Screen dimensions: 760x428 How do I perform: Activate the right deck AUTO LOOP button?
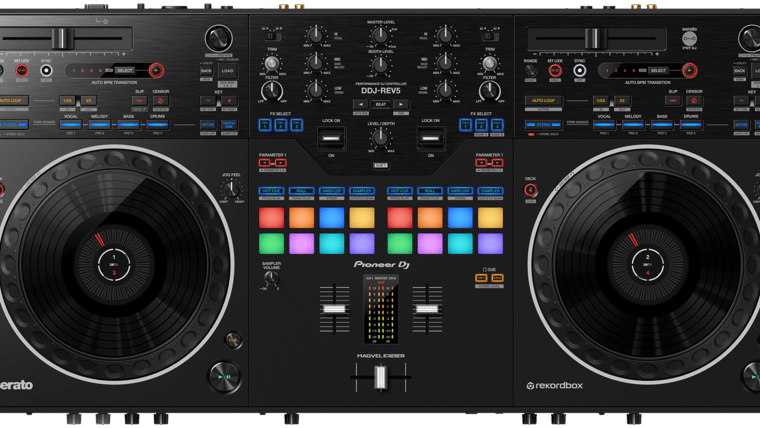click(x=543, y=101)
